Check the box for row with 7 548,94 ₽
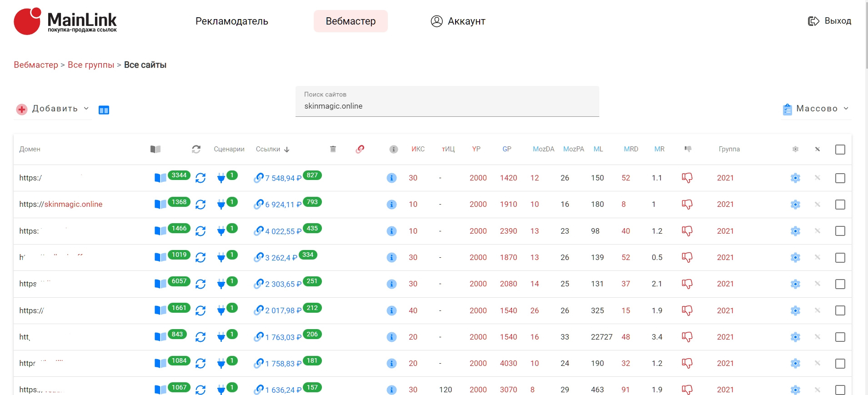Image resolution: width=868 pixels, height=395 pixels. tap(840, 178)
